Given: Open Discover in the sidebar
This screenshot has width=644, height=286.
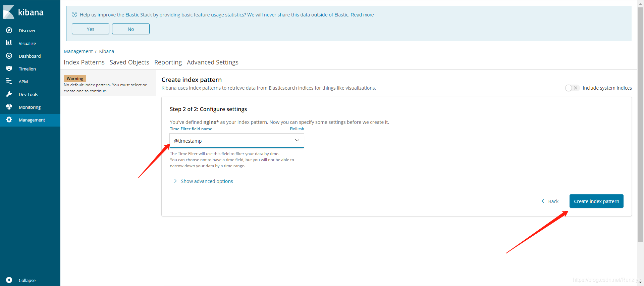Looking at the screenshot, I should click(30, 31).
